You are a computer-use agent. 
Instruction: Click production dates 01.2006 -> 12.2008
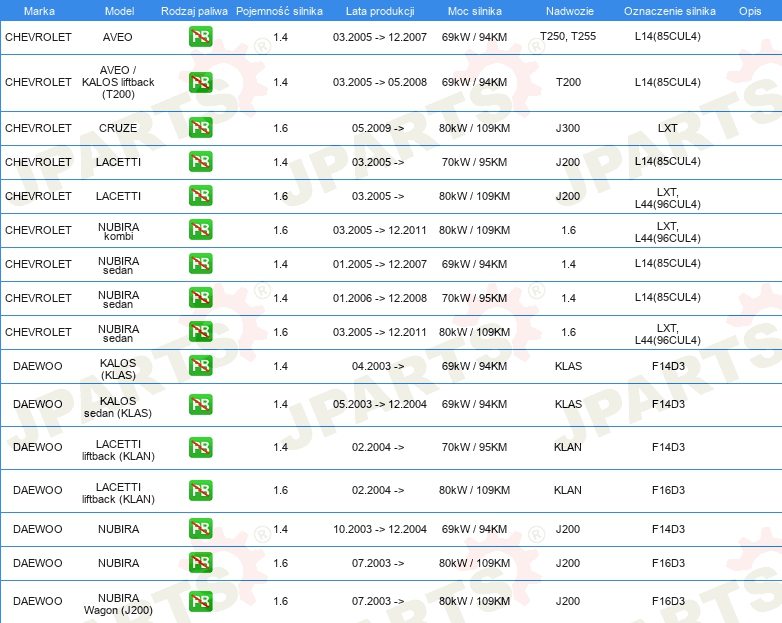pyautogui.click(x=380, y=298)
